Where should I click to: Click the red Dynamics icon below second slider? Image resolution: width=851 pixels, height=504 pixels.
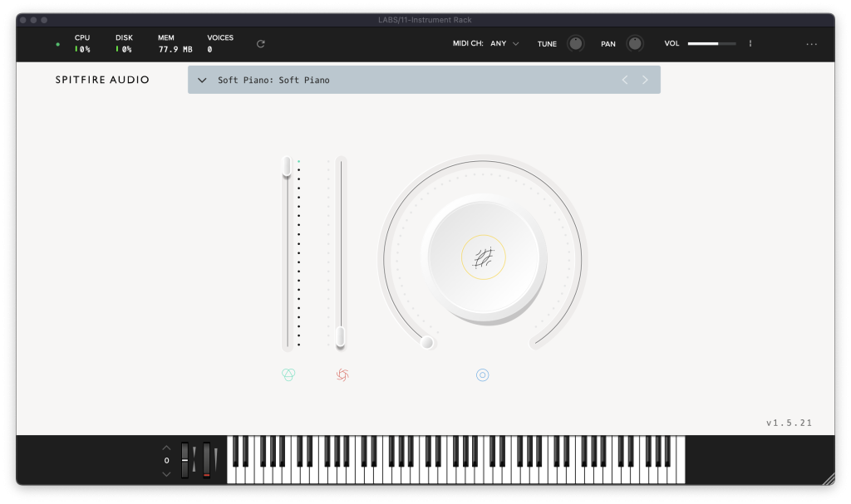coord(342,375)
